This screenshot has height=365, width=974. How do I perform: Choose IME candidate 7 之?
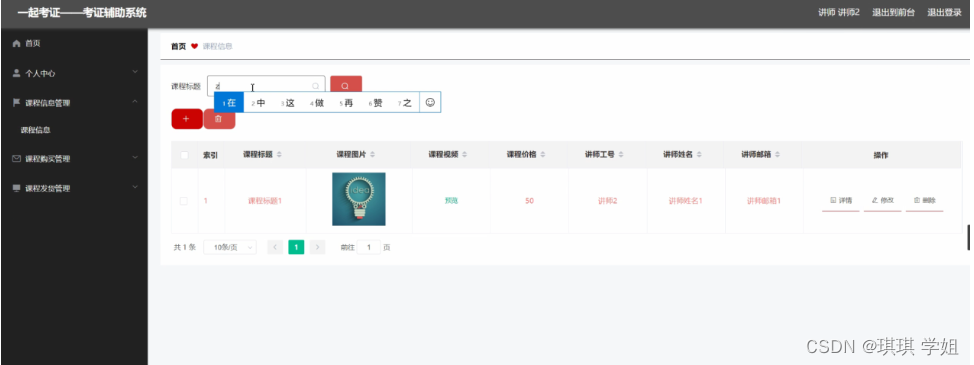404,103
